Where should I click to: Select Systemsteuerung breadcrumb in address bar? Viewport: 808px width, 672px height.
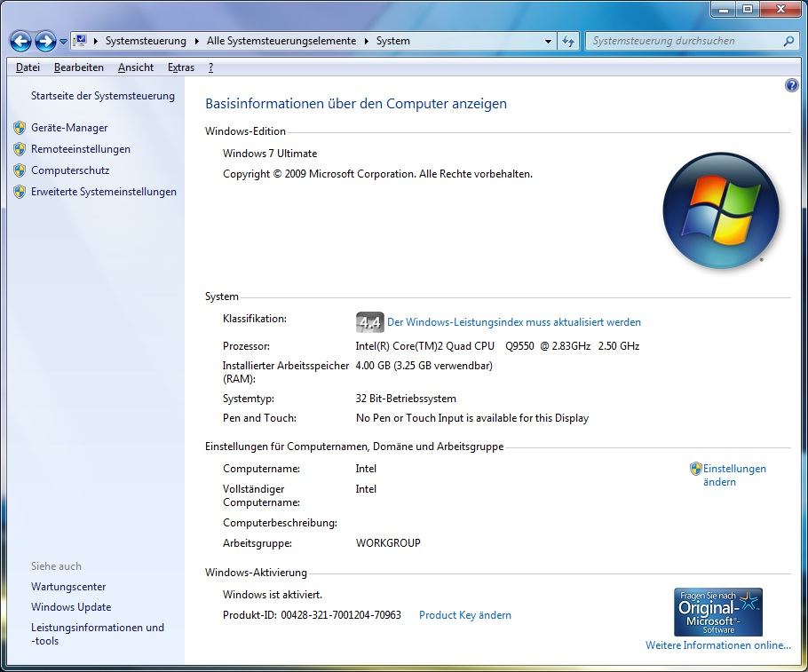click(x=146, y=41)
